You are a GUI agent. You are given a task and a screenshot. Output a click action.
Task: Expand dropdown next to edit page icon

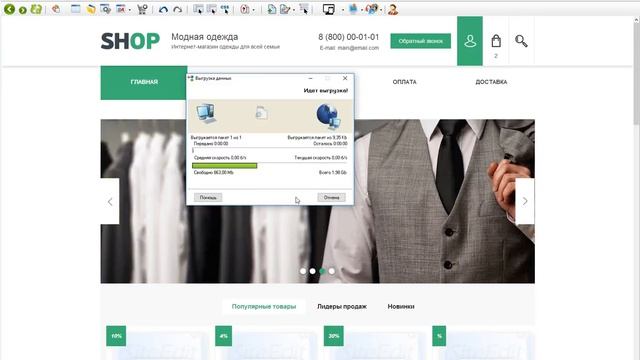pos(294,10)
